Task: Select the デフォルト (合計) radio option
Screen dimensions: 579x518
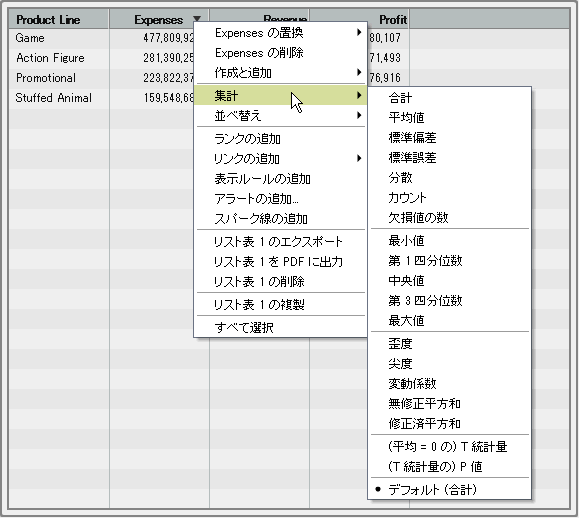Action: (449, 490)
